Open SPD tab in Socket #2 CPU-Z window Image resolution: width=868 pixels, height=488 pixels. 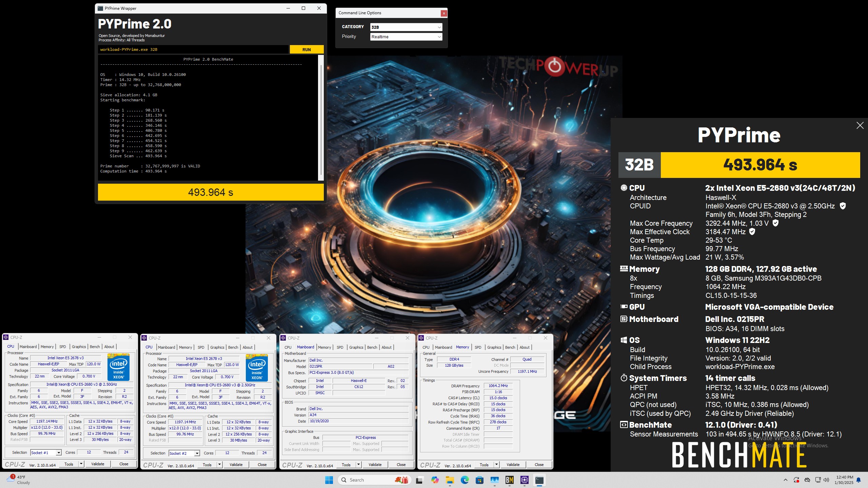(201, 347)
